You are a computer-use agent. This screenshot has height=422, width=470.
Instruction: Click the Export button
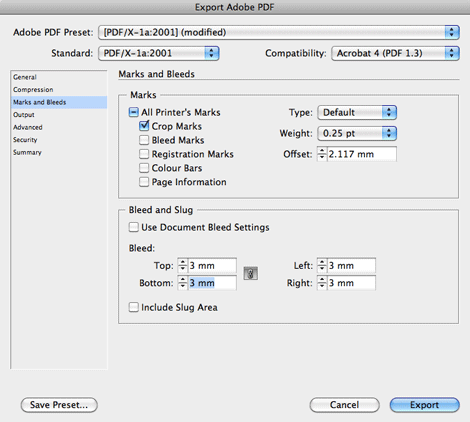point(424,405)
